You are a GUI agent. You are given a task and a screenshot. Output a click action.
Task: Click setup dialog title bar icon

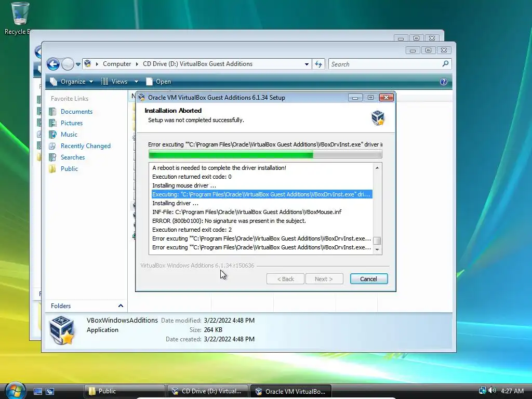142,97
